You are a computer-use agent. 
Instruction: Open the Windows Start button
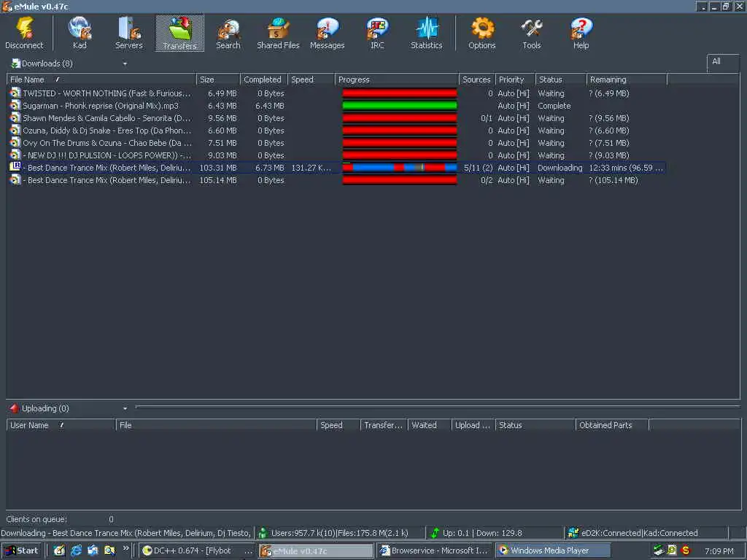(23, 551)
